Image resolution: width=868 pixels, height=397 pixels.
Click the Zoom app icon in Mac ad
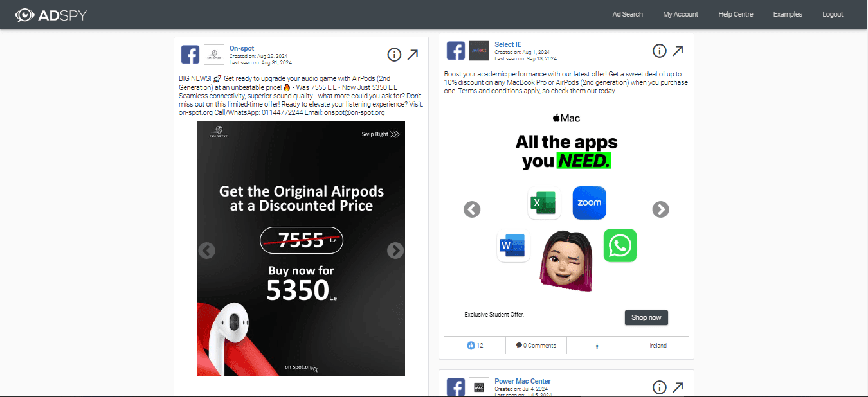(x=589, y=203)
